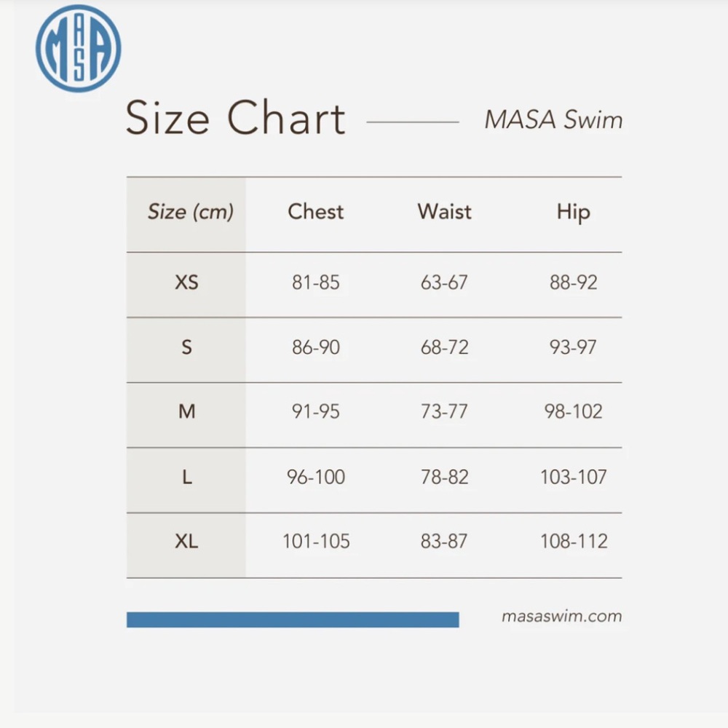Image resolution: width=728 pixels, height=728 pixels.
Task: Select the M size row label
Action: pos(186,411)
